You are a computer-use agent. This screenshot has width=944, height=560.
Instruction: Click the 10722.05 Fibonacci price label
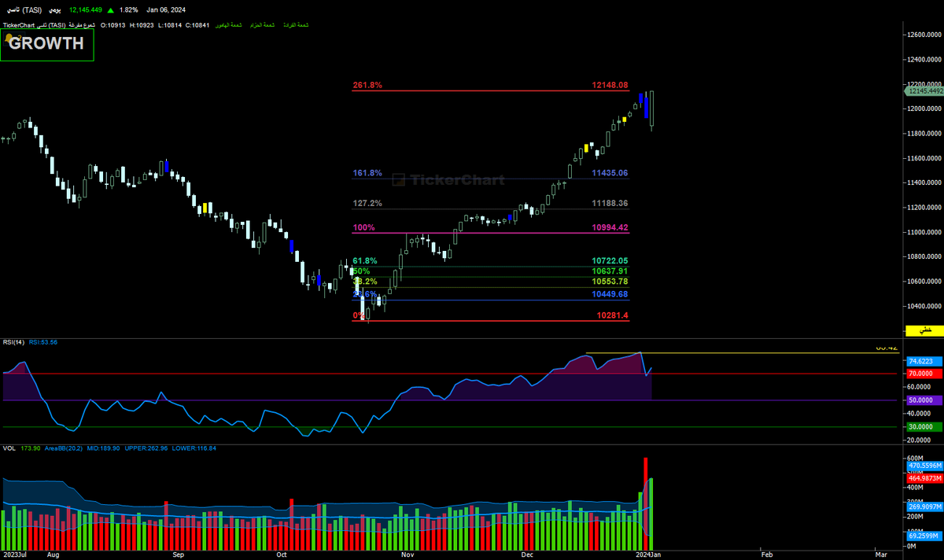(610, 260)
